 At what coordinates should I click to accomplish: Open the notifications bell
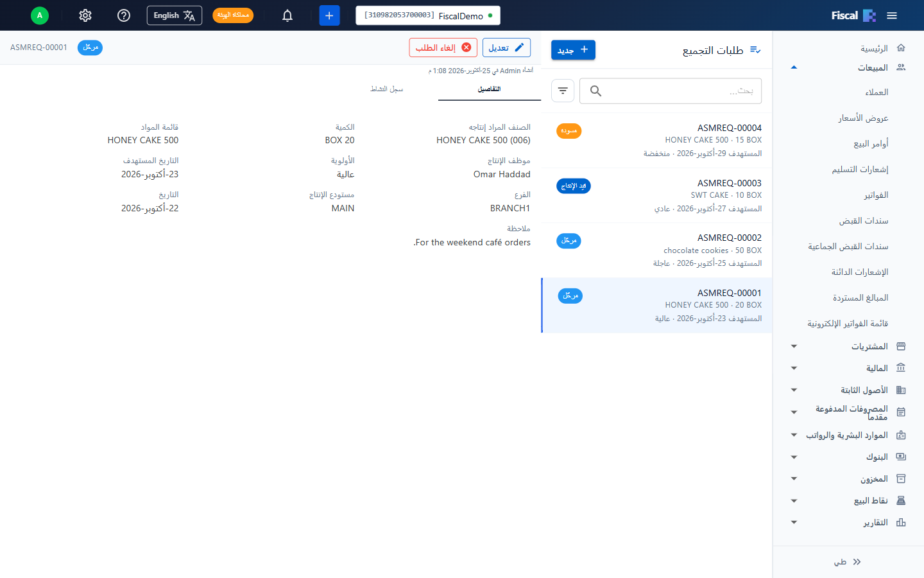point(287,15)
